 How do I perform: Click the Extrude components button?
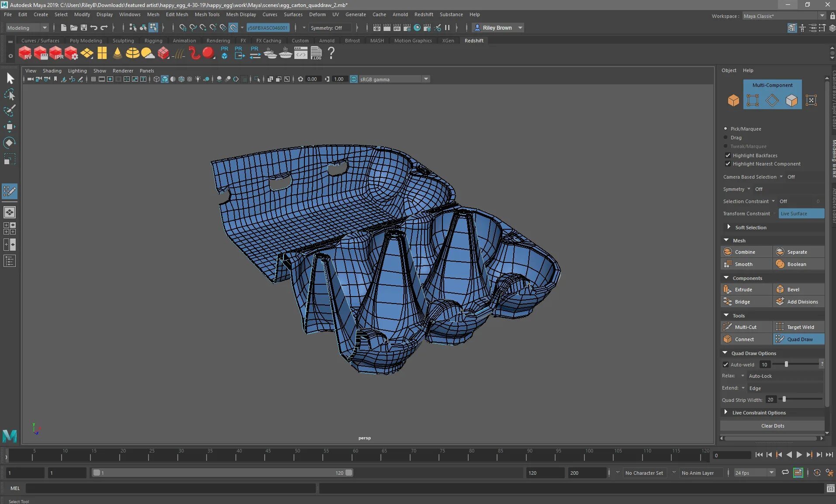click(743, 290)
